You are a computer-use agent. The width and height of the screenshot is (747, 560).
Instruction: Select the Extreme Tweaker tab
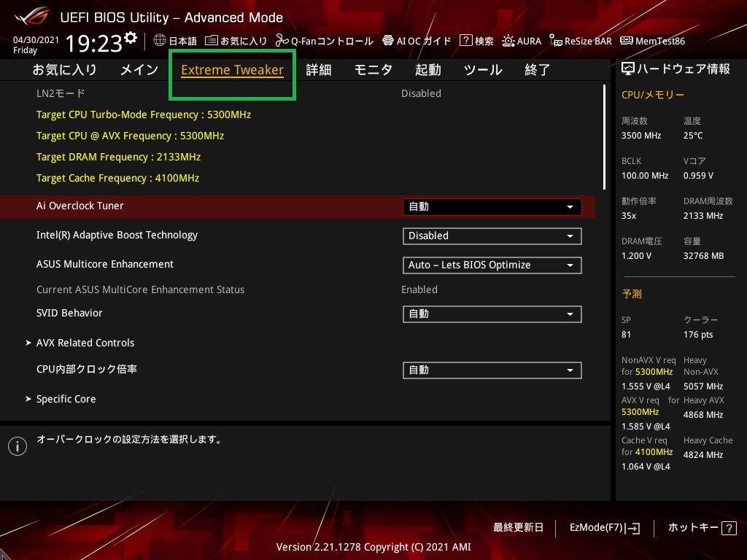tap(232, 70)
